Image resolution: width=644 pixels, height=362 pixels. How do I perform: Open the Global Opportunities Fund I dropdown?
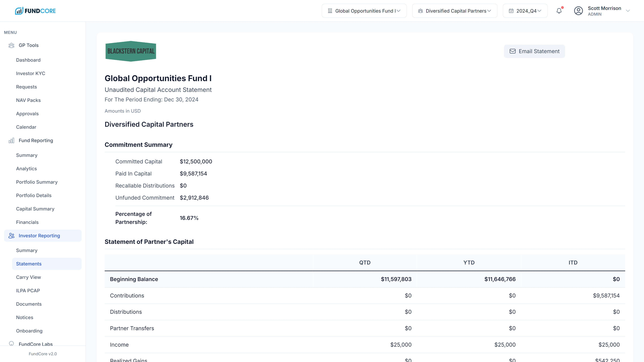click(x=364, y=11)
